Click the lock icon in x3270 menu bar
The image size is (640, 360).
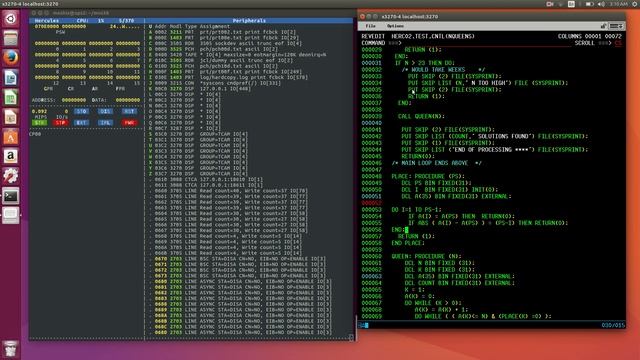604,26
